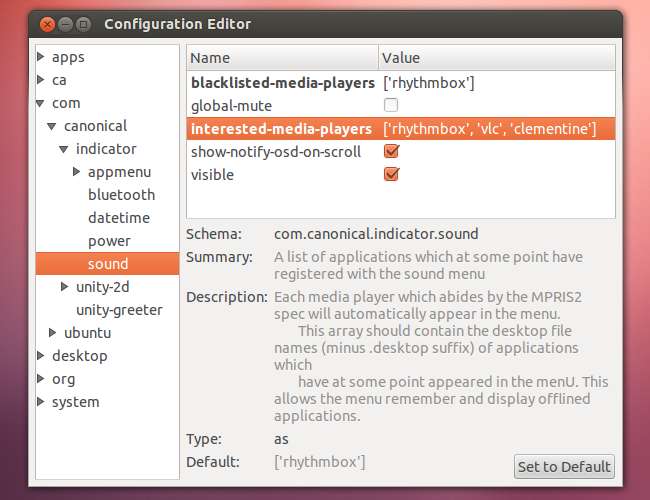The image size is (650, 500).
Task: Uncheck show-notify-osd-on-scroll checkbox
Action: 391,152
